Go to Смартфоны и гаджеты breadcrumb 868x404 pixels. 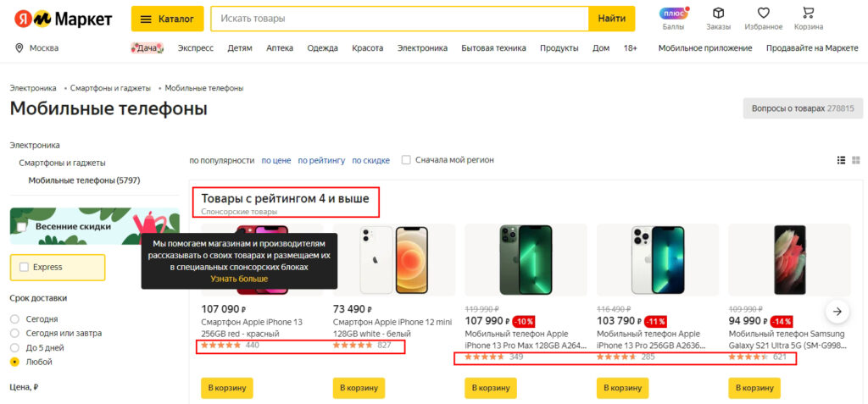[110, 88]
